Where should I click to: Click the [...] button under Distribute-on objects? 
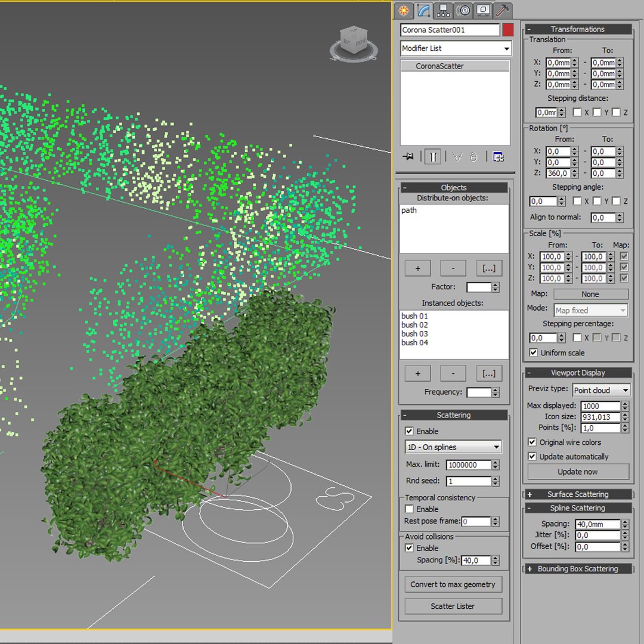pos(489,268)
